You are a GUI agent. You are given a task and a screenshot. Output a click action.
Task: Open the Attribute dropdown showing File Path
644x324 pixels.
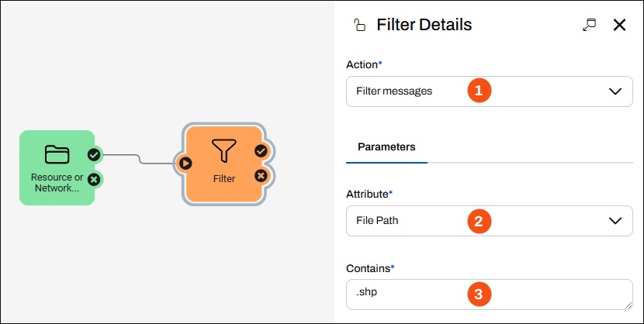pos(489,221)
